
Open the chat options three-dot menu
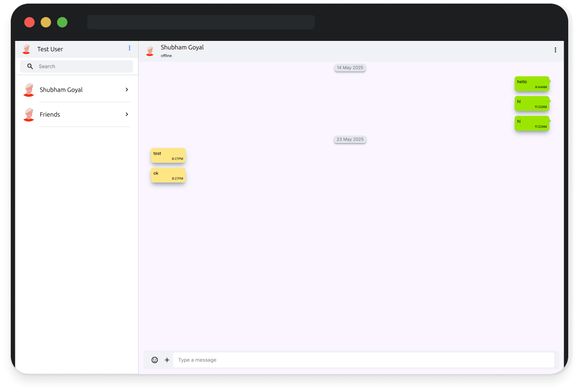click(x=555, y=50)
